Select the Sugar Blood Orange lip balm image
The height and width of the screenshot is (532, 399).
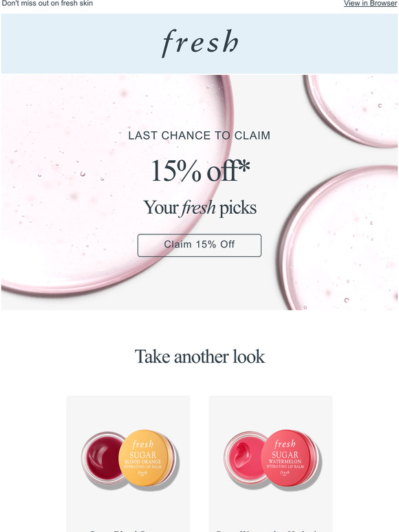(x=129, y=458)
